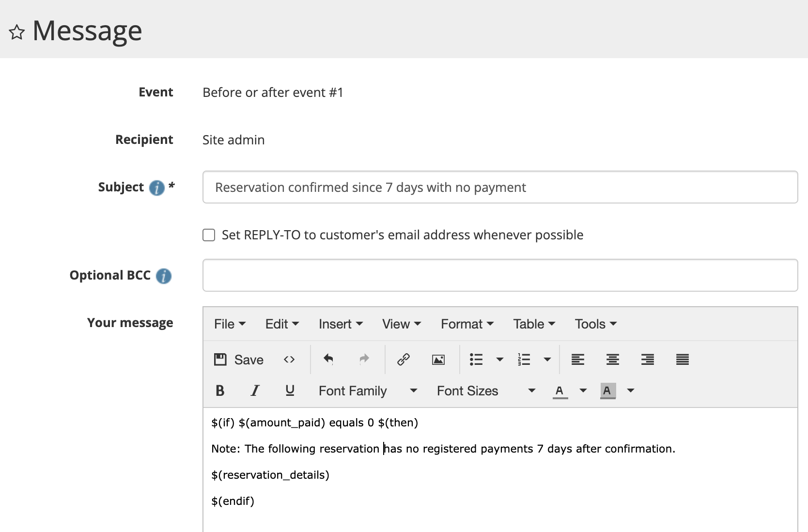This screenshot has height=532, width=808.
Task: Undo the last edit
Action: pyautogui.click(x=328, y=359)
